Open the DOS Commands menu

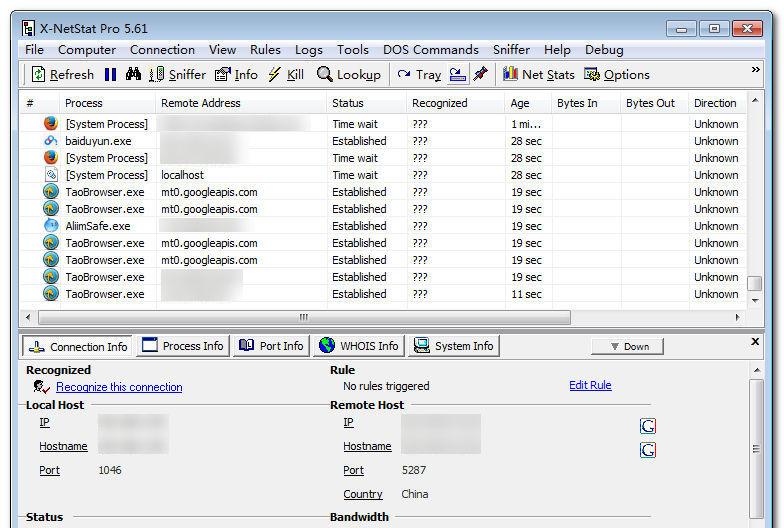coord(431,50)
